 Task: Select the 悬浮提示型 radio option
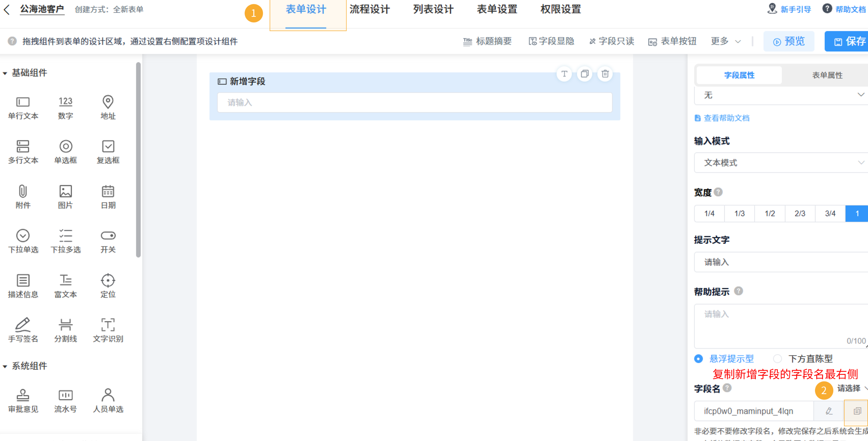tap(724, 359)
